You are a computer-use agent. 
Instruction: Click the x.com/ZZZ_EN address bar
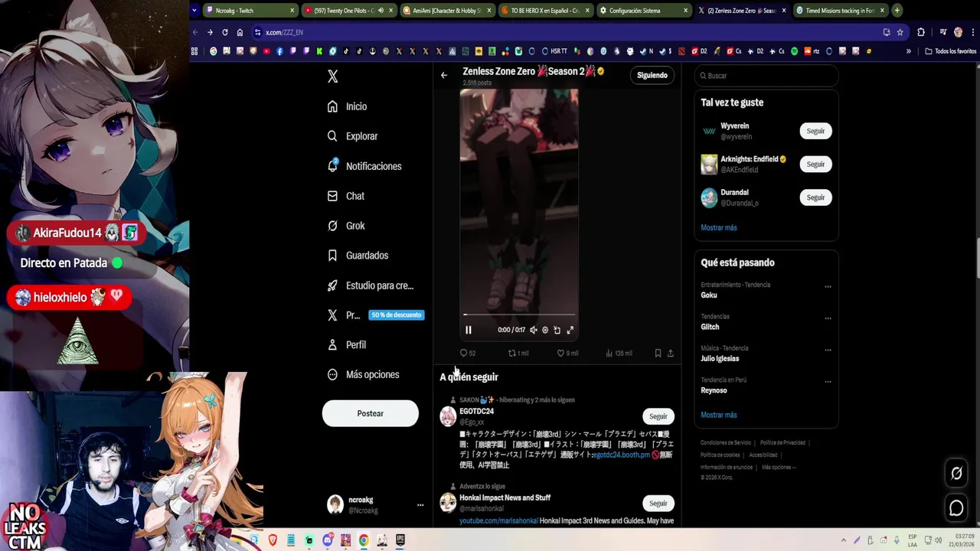click(x=567, y=32)
